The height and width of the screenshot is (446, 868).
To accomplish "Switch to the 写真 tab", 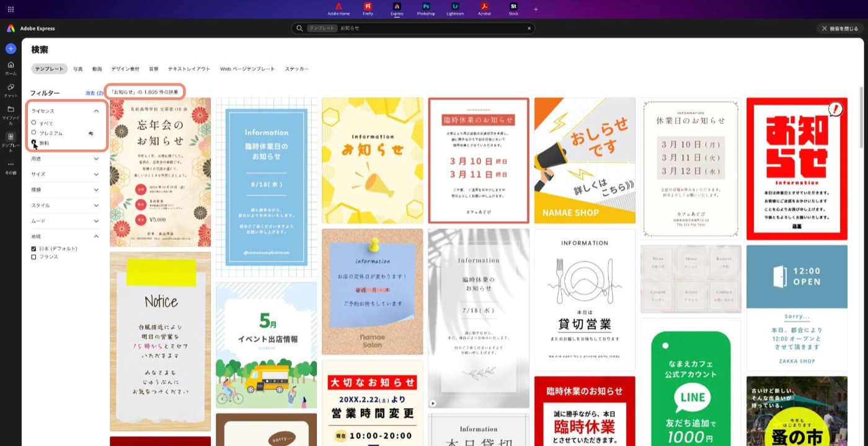I will point(78,69).
